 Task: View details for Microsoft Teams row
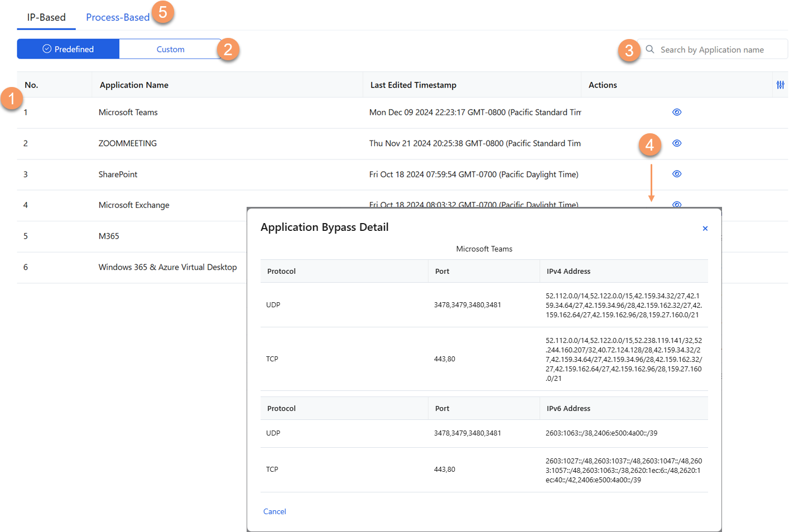click(x=676, y=112)
